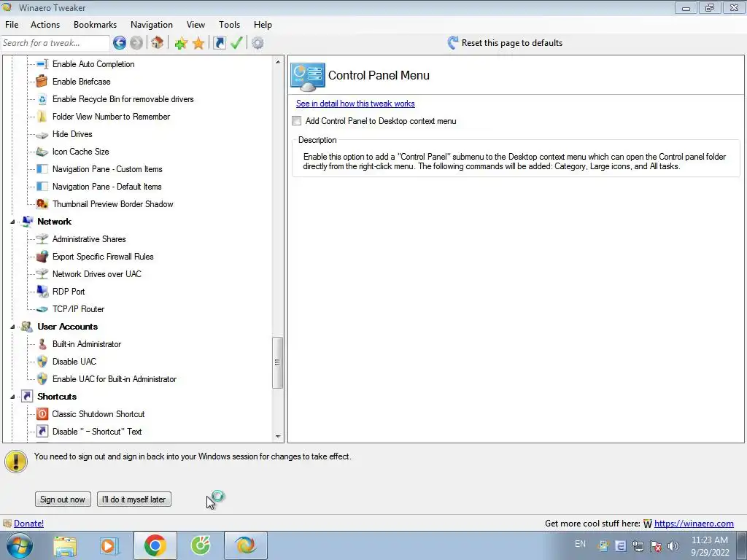Viewport: 747px width, 560px height.
Task: Enable Add Control Panel to Desktop context menu
Action: [297, 121]
